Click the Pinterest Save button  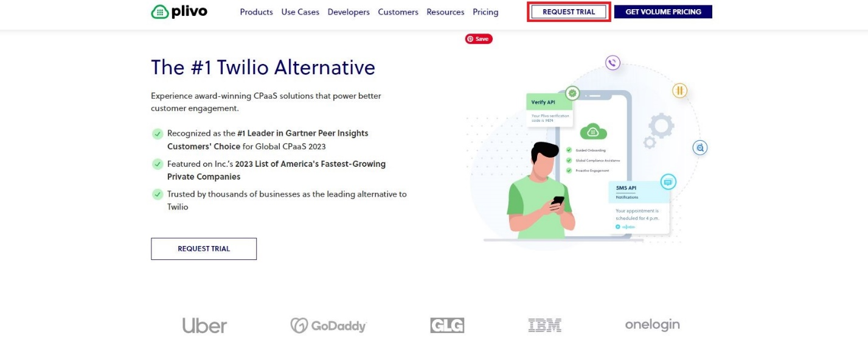coord(479,39)
